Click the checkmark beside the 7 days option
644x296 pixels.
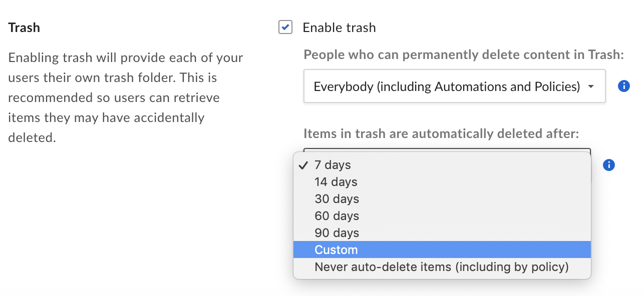pyautogui.click(x=303, y=164)
